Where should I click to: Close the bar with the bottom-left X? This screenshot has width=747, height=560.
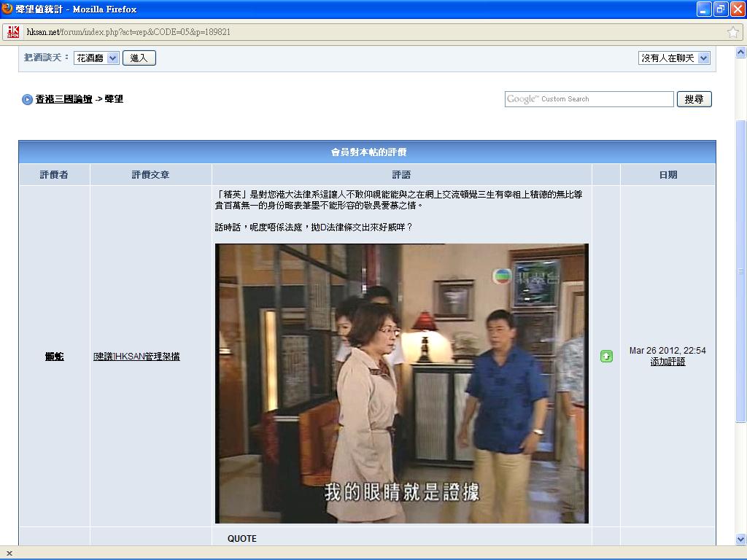click(9, 553)
